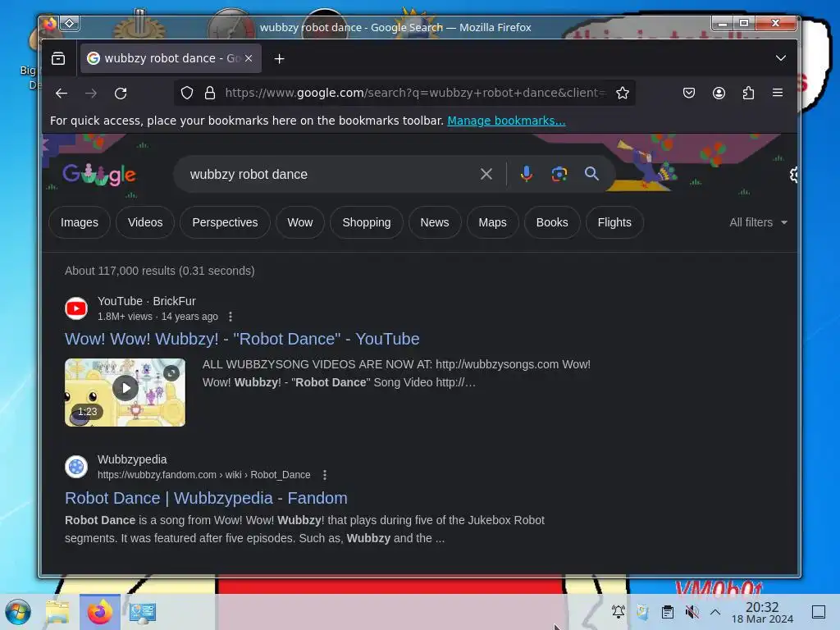Screen dimensions: 840x630
Task: Search by image with the Lens icon
Action: pos(559,174)
